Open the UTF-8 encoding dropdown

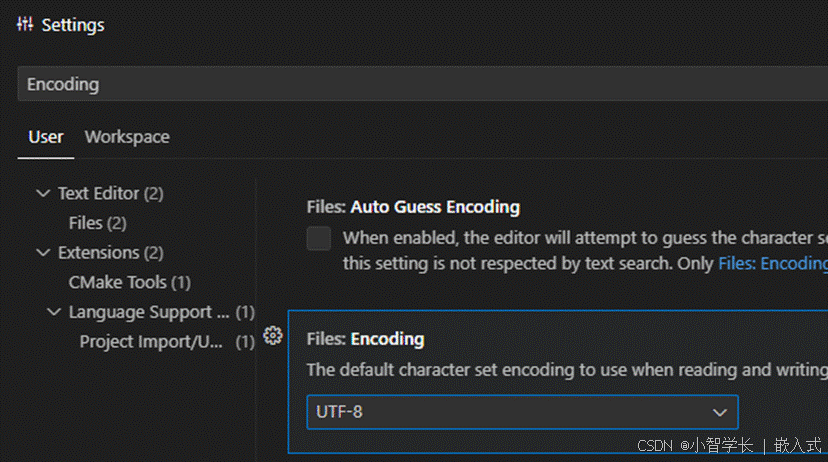(x=521, y=412)
